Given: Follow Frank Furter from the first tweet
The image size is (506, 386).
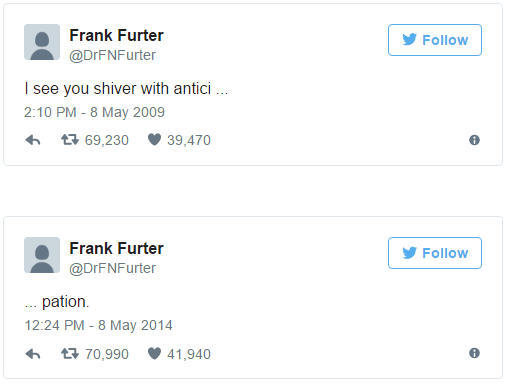Looking at the screenshot, I should point(435,40).
